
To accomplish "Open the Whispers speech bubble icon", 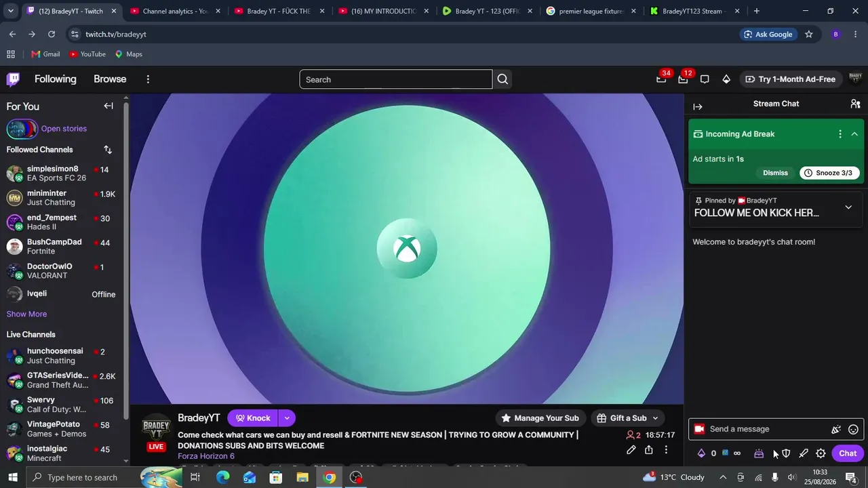I will coord(705,79).
